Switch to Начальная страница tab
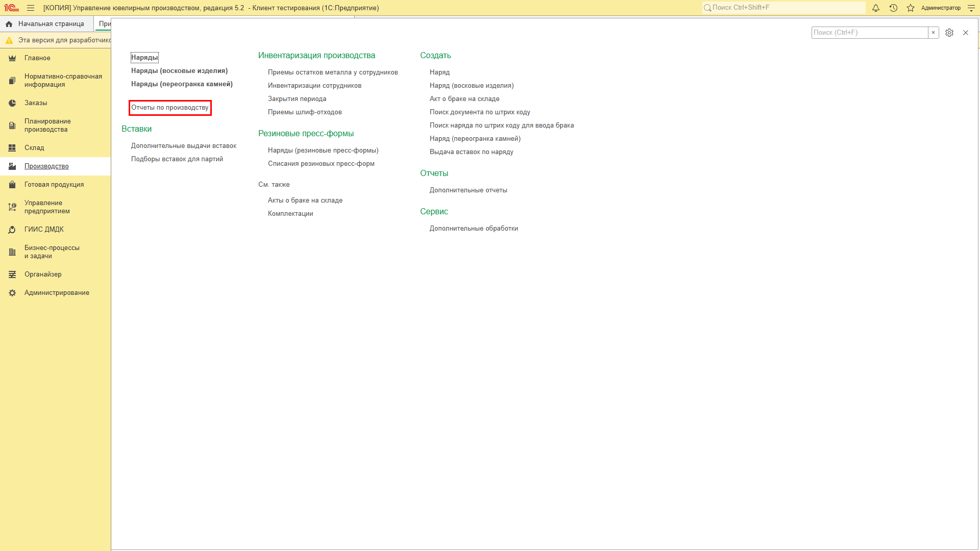Image resolution: width=980 pixels, height=551 pixels. tap(47, 24)
